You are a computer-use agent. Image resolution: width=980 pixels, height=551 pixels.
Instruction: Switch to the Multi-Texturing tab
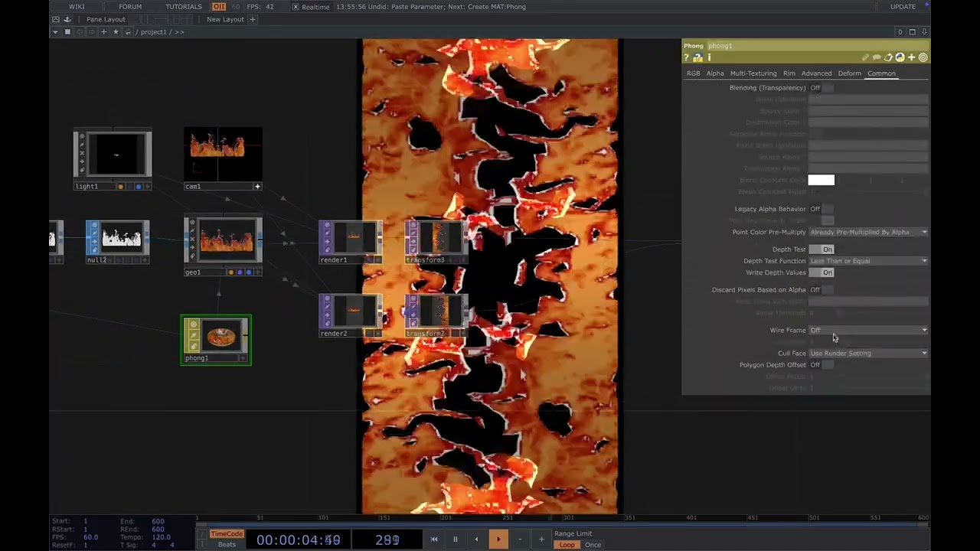tap(753, 73)
